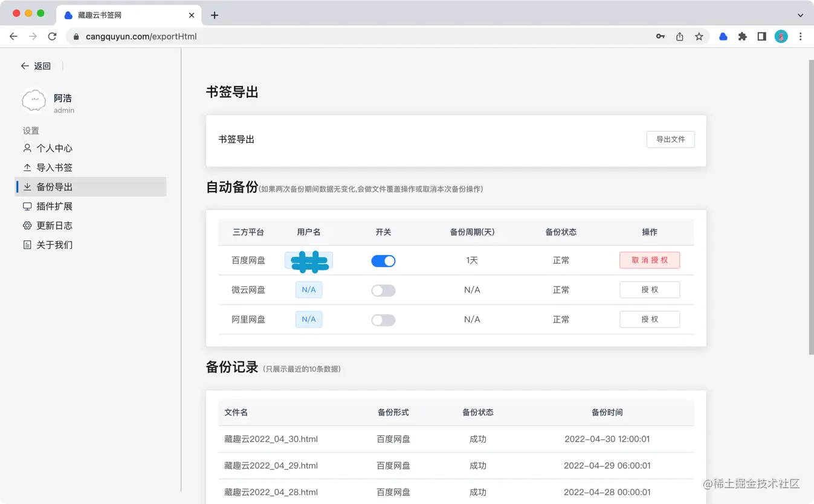This screenshot has width=814, height=504.
Task: Reload the page with the refresh icon
Action: (52, 36)
